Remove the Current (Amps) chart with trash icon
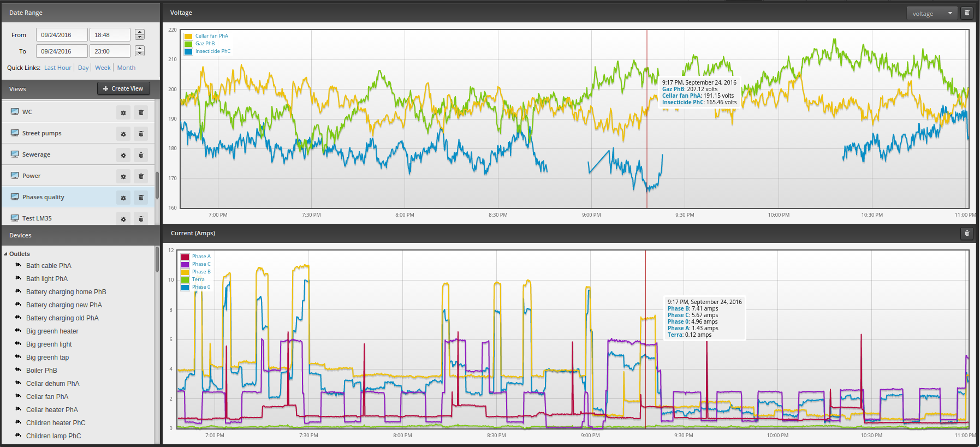 (967, 234)
